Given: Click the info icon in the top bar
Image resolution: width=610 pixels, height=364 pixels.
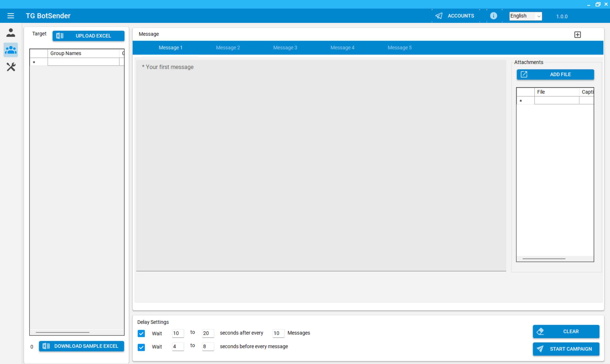Looking at the screenshot, I should click(493, 16).
